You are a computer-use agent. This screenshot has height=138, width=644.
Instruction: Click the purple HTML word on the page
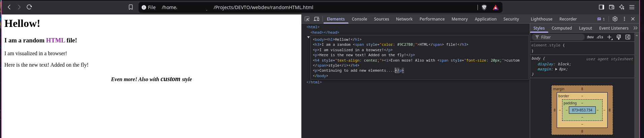(56, 40)
